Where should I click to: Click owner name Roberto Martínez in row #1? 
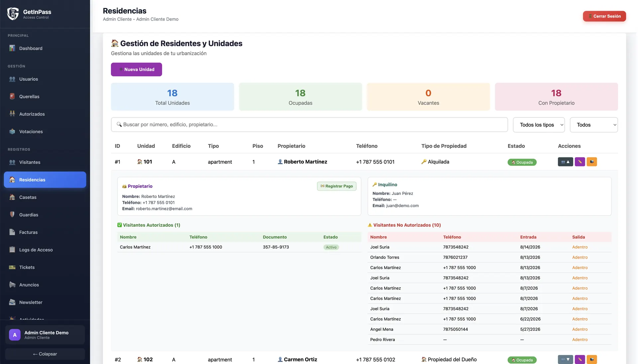[305, 162]
